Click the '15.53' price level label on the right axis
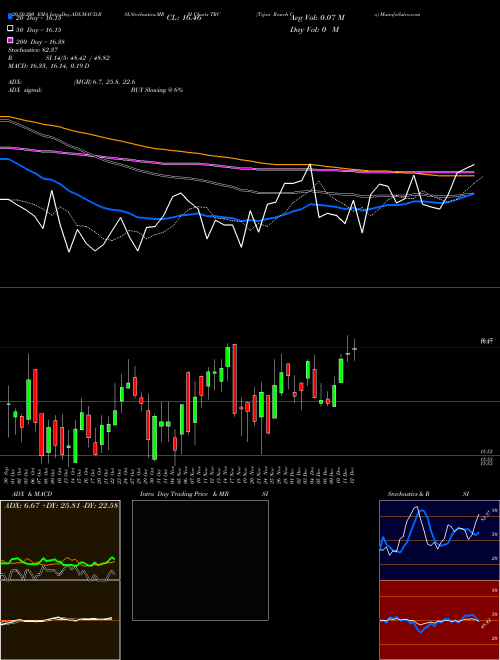The image size is (500, 660). tap(487, 452)
